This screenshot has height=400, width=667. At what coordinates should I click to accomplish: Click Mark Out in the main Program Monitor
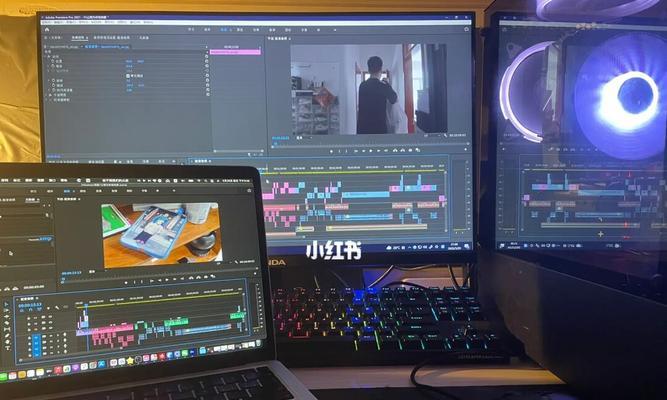click(x=347, y=151)
